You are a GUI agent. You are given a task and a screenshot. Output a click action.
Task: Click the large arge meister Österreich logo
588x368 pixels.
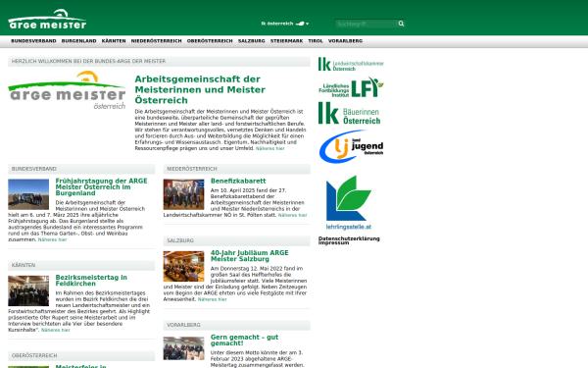67,90
